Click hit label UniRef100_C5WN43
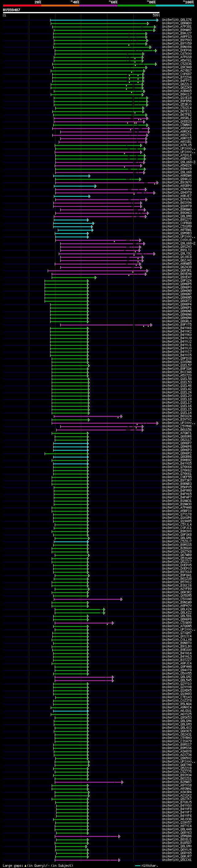 [177, 125]
